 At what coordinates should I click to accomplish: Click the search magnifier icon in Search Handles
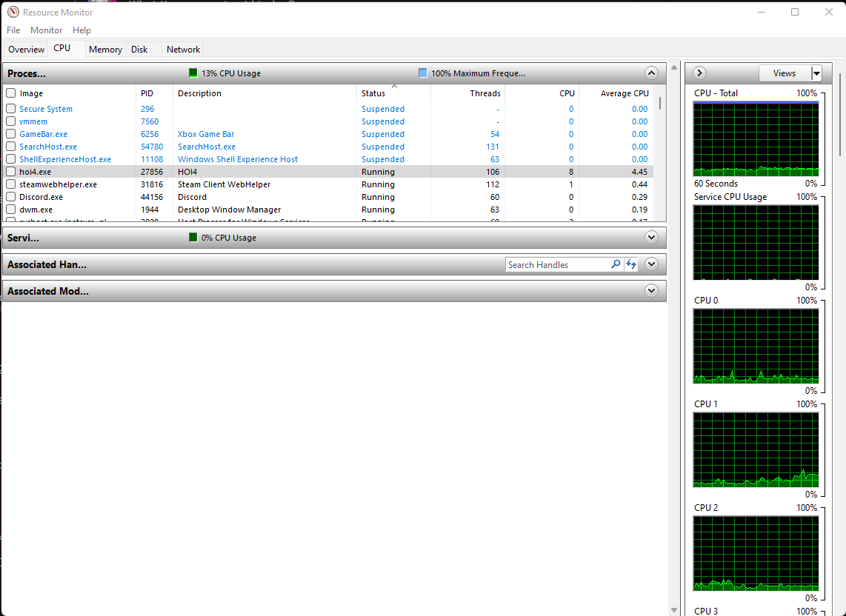(x=616, y=264)
